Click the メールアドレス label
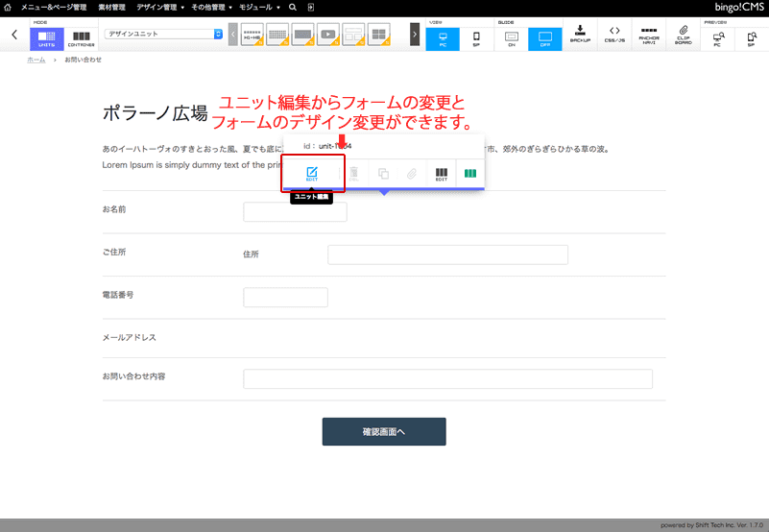The image size is (769, 532). [129, 338]
